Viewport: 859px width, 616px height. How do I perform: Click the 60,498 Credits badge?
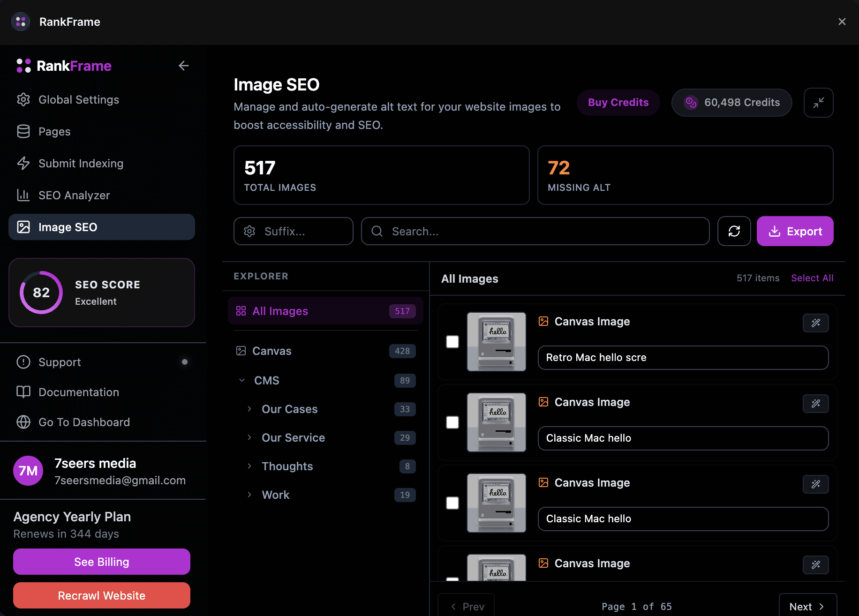pos(731,102)
